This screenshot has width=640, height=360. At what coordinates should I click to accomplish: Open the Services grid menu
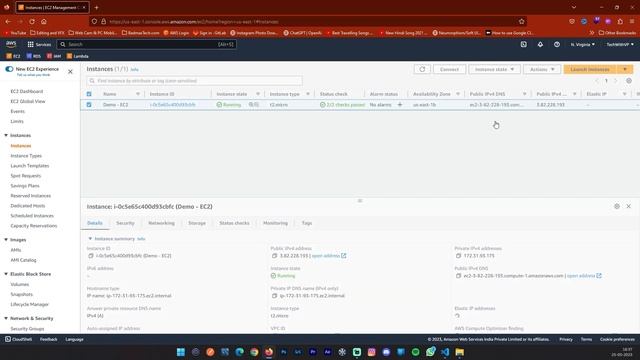click(x=39, y=44)
